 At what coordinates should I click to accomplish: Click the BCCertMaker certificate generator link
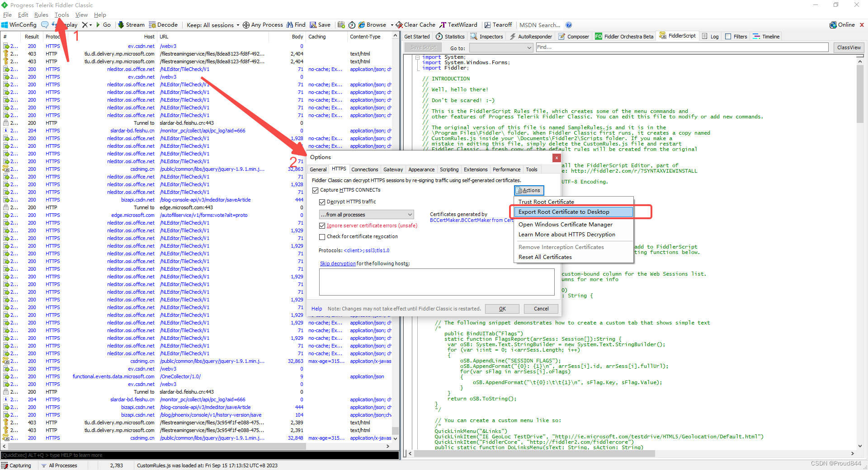(x=471, y=221)
